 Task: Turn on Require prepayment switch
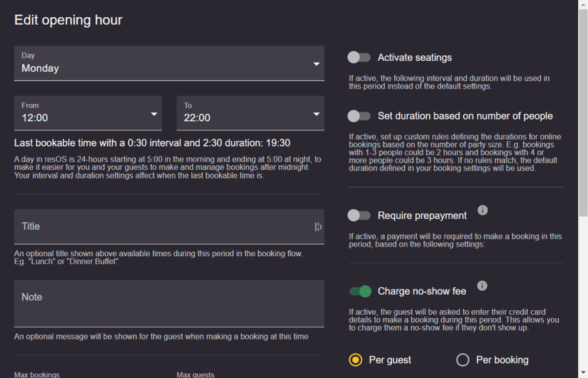click(359, 215)
